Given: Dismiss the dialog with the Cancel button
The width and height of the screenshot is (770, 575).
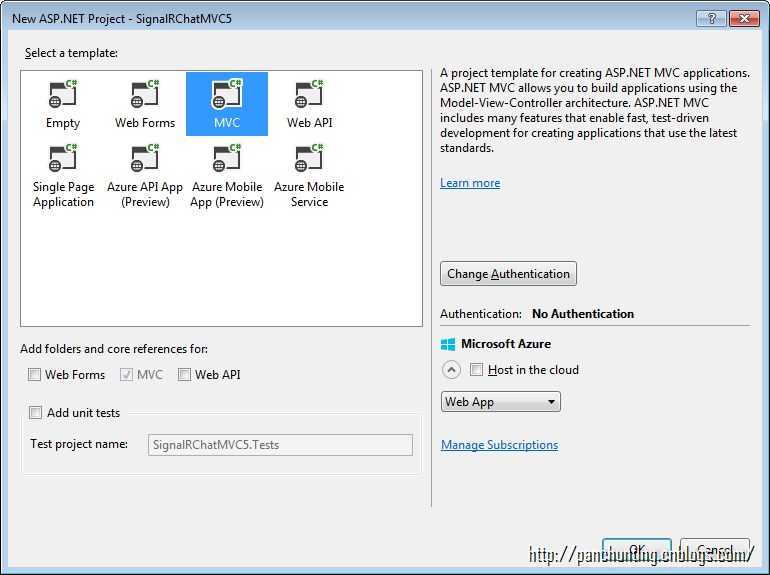Looking at the screenshot, I should (x=715, y=549).
